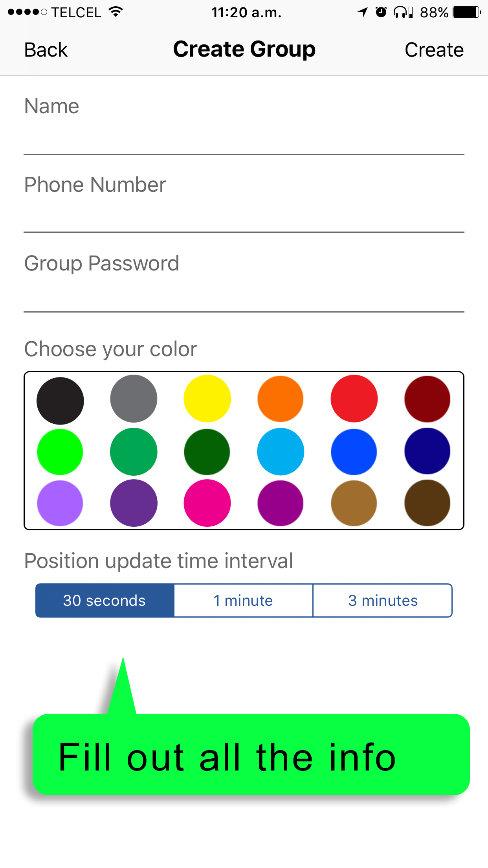Viewport: 488px width, 868px height.
Task: Pick the hot pink color swatch
Action: click(x=207, y=503)
